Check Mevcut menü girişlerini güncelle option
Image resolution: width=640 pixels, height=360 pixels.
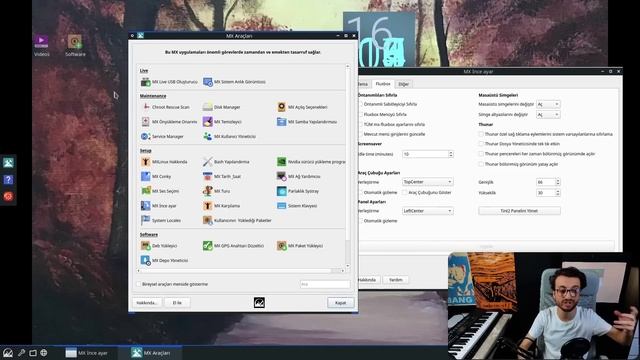click(361, 134)
